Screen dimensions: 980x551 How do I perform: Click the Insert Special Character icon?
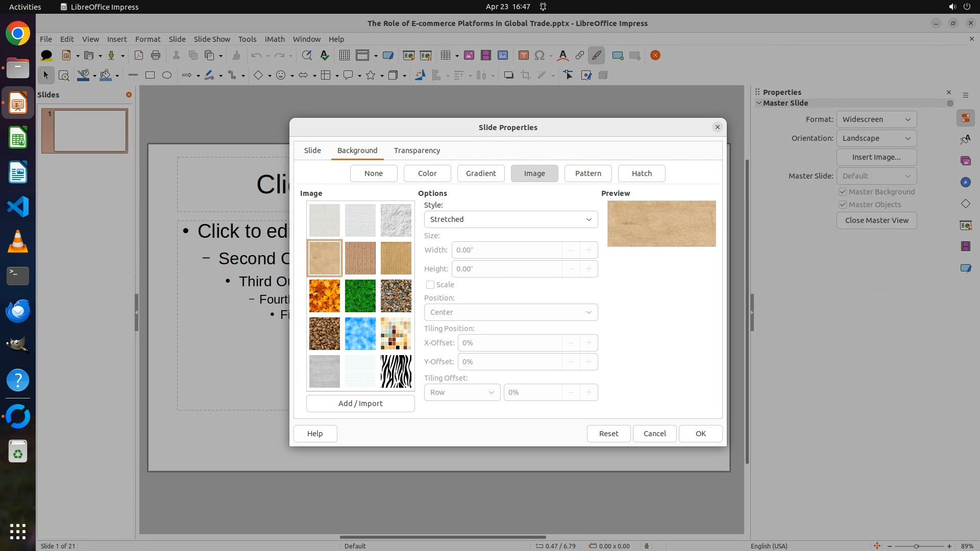click(540, 56)
